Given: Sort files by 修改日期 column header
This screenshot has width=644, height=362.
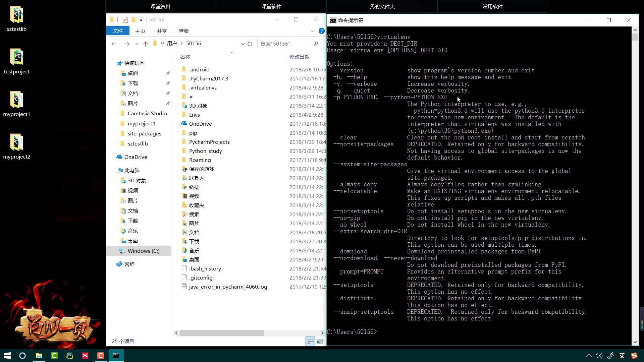Looking at the screenshot, I should 300,57.
